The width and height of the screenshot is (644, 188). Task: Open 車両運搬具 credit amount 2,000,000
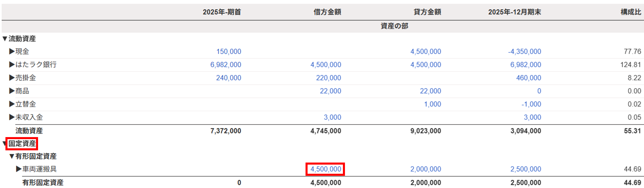pos(425,169)
